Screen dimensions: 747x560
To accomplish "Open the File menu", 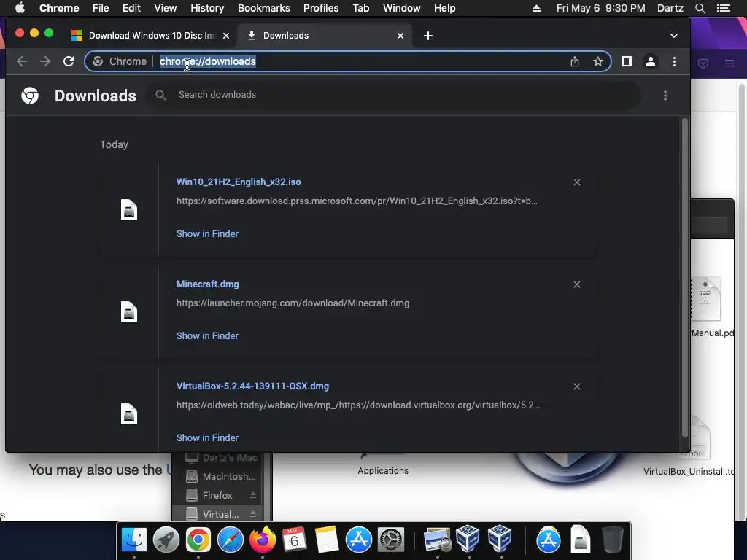I will (x=101, y=8).
